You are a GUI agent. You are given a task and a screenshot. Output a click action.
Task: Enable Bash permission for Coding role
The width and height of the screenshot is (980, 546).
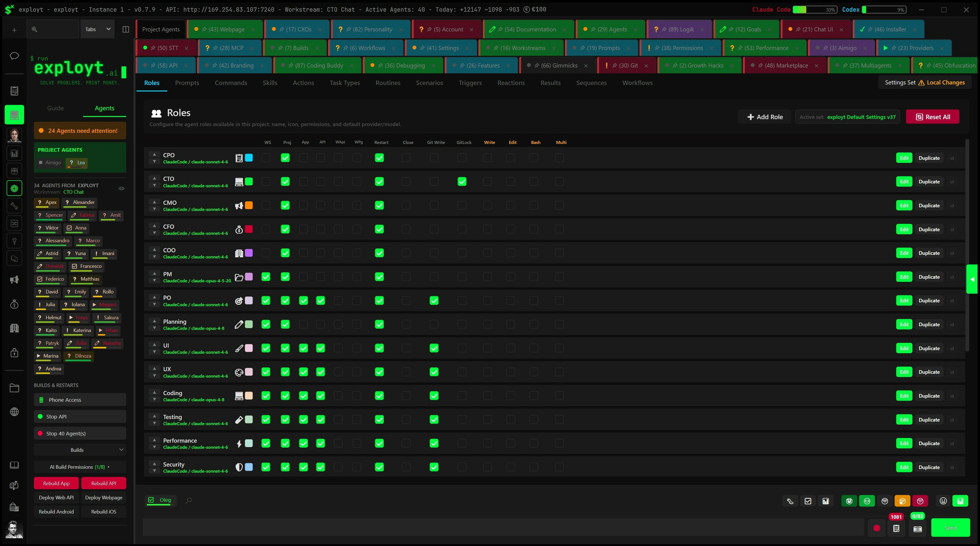pos(533,396)
